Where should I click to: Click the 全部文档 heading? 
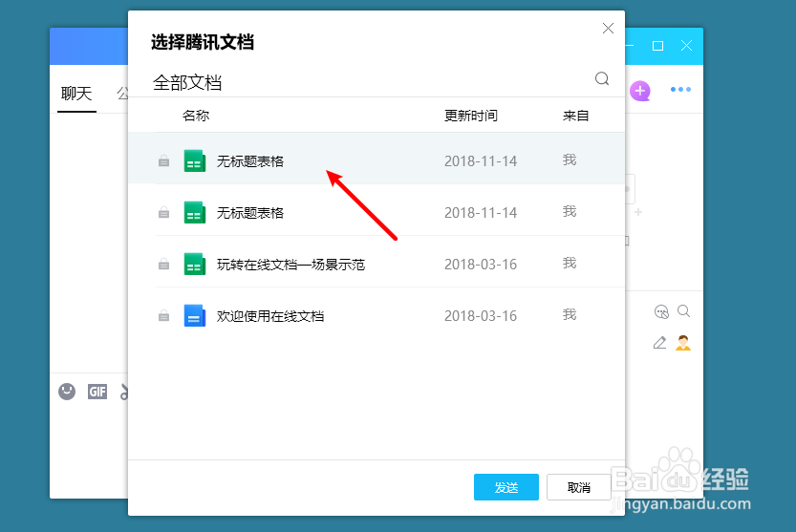(187, 83)
